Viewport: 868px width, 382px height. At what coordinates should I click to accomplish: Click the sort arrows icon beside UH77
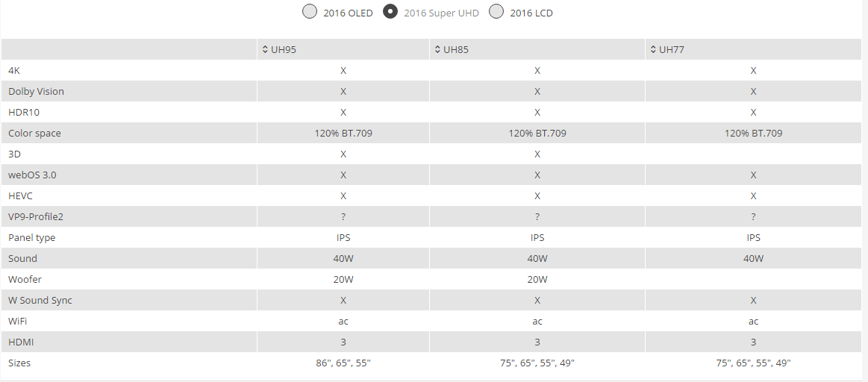click(x=653, y=50)
